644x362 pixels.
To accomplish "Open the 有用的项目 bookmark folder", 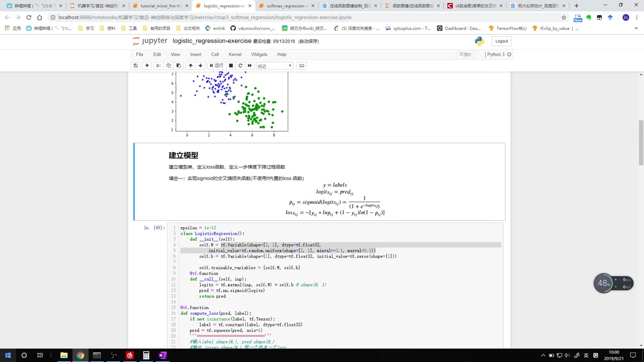I will tap(156, 28).
